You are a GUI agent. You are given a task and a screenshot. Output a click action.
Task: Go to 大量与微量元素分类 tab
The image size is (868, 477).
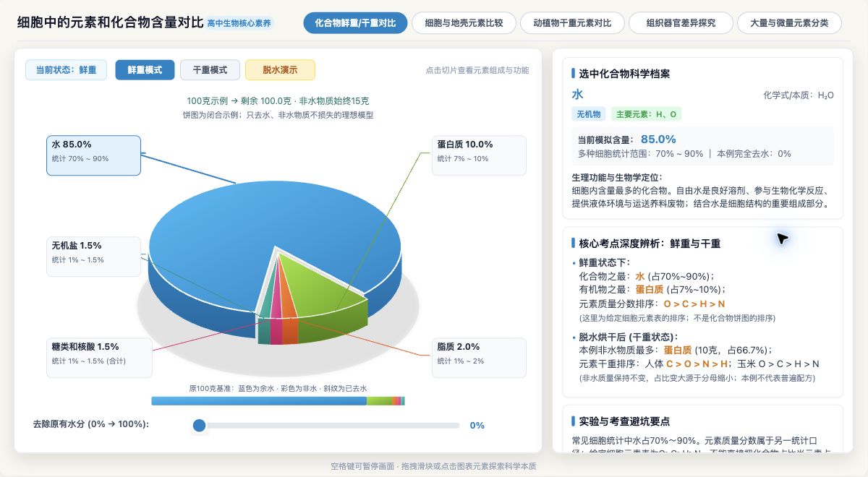click(x=789, y=23)
